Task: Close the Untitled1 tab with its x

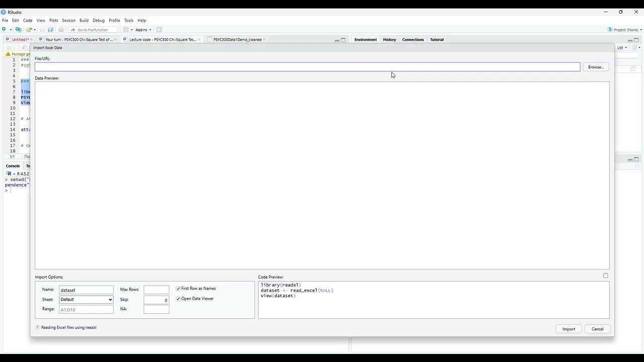Action: click(31, 40)
